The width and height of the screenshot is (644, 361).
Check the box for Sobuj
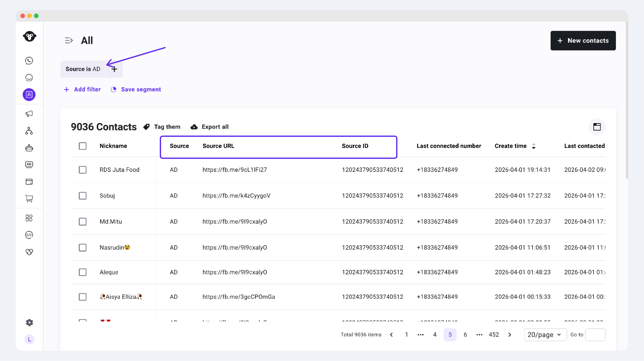(x=83, y=196)
